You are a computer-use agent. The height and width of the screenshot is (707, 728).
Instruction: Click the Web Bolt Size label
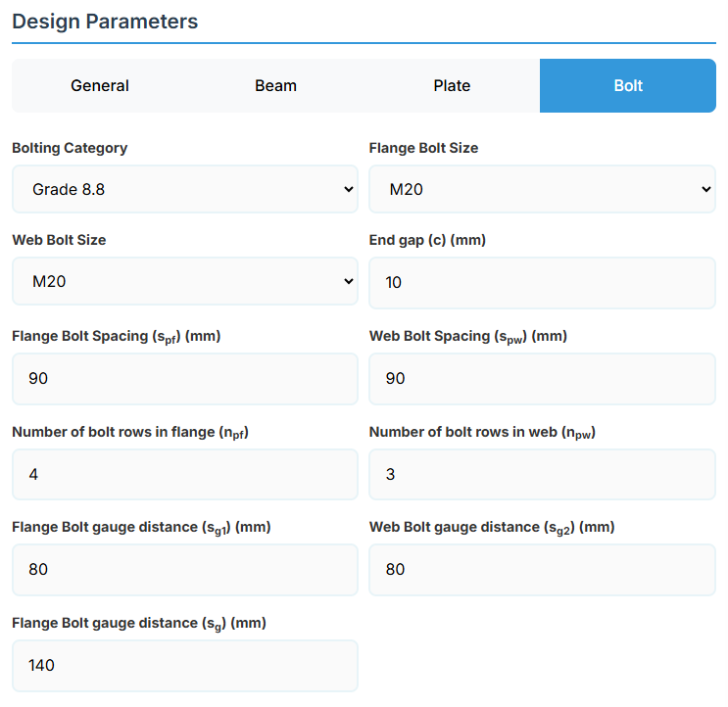[59, 240]
